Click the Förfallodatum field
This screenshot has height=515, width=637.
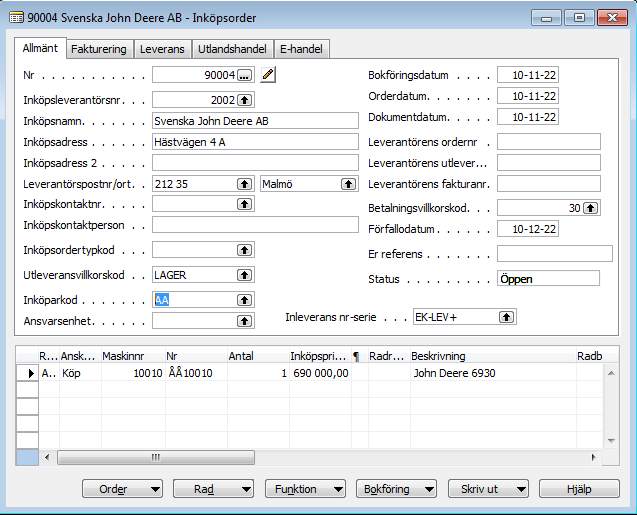coord(528,229)
